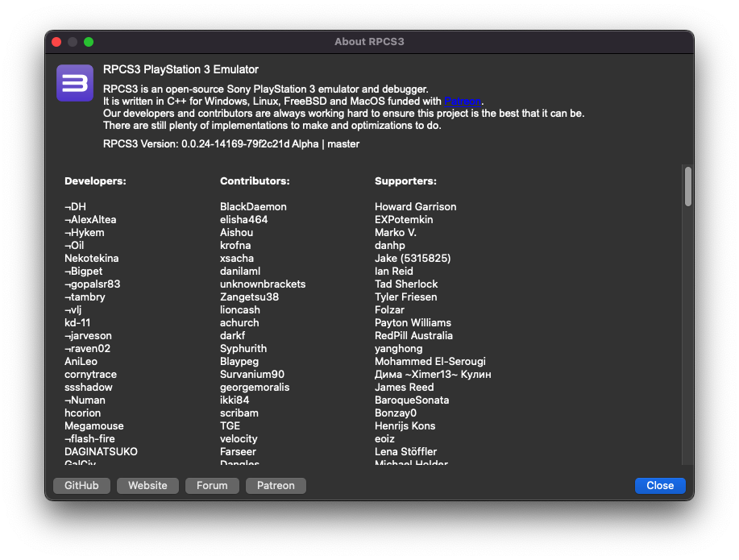Image resolution: width=739 pixels, height=560 pixels.
Task: Select developer name ssshadow
Action: [x=89, y=388]
